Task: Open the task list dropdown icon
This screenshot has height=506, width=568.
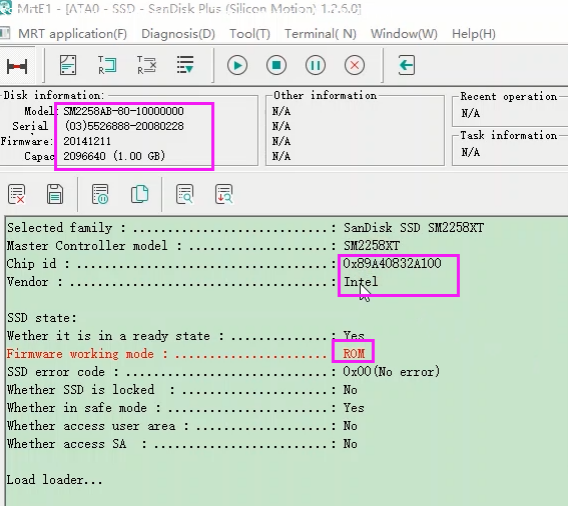Action: click(x=185, y=65)
